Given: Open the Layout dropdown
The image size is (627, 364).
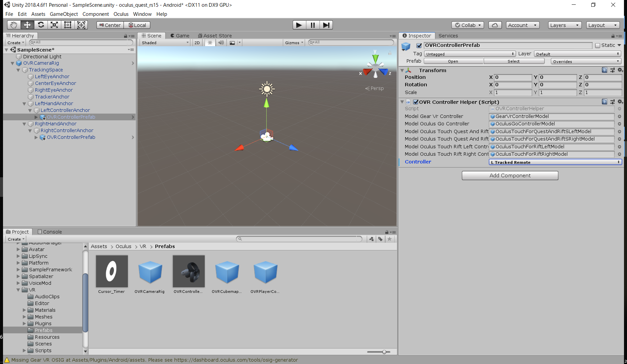Looking at the screenshot, I should tap(603, 25).
